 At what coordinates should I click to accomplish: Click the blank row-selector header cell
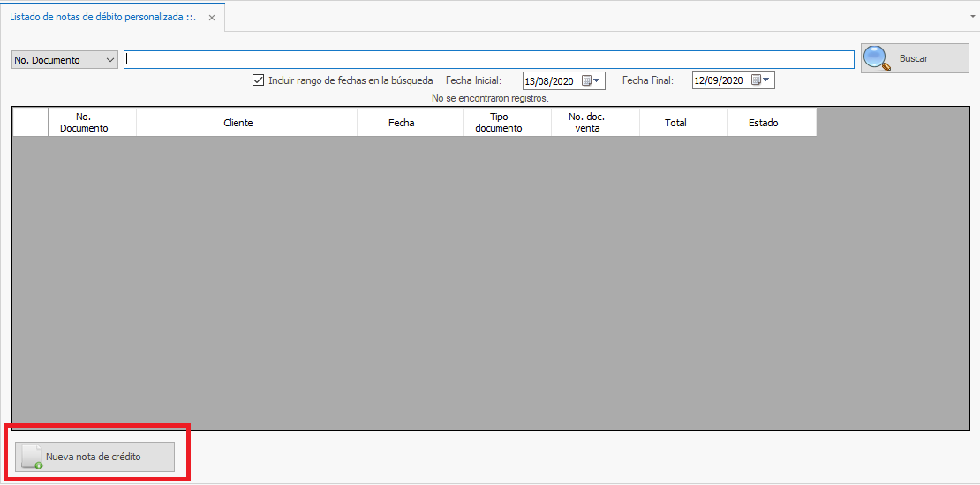point(30,123)
